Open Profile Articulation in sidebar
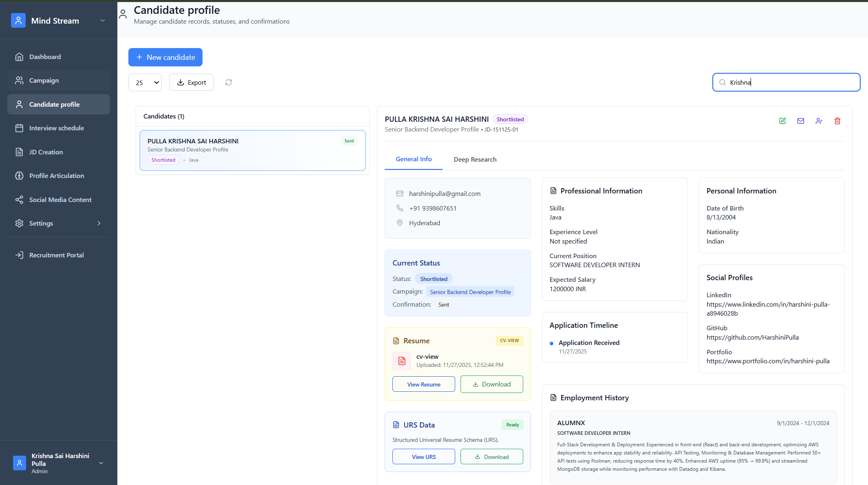Image resolution: width=868 pixels, height=485 pixels. point(57,176)
